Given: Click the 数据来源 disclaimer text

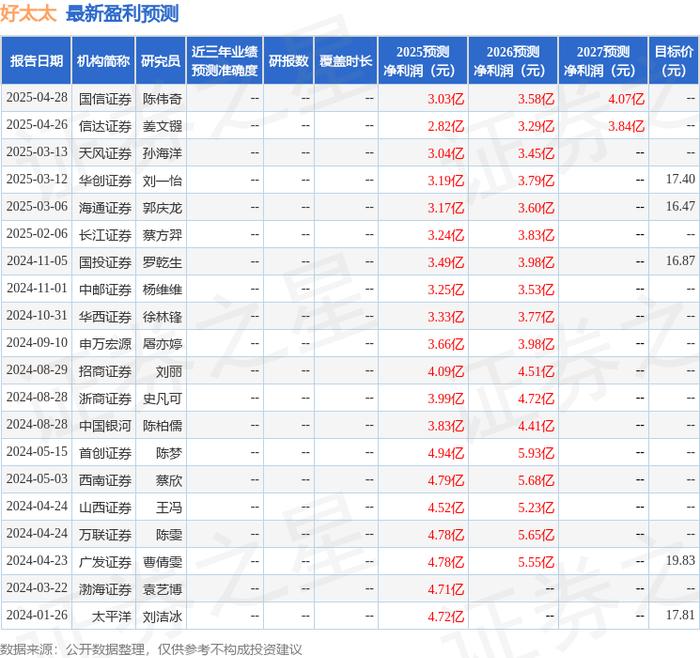Looking at the screenshot, I should [x=151, y=650].
